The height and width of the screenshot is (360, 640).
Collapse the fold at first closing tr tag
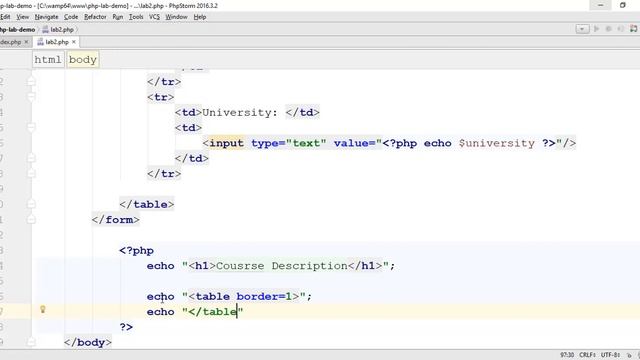tap(31, 82)
